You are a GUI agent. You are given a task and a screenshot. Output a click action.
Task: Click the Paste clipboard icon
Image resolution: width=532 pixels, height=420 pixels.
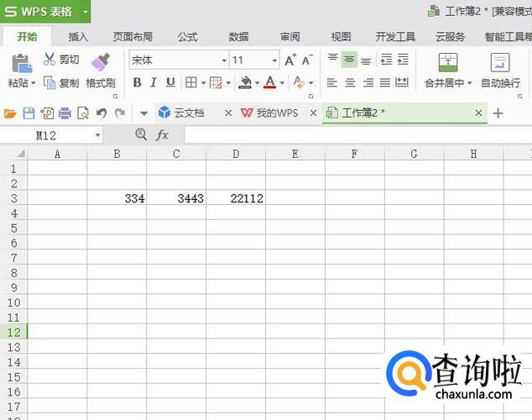pyautogui.click(x=22, y=63)
